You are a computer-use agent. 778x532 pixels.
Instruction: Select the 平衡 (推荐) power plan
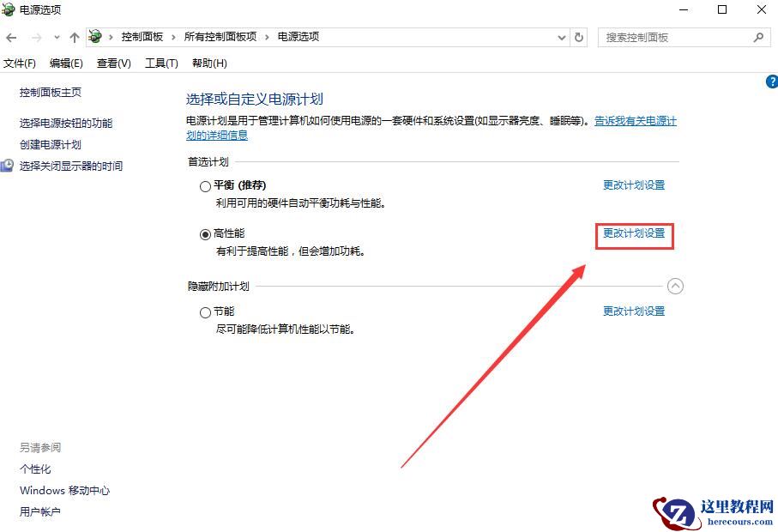pyautogui.click(x=205, y=186)
